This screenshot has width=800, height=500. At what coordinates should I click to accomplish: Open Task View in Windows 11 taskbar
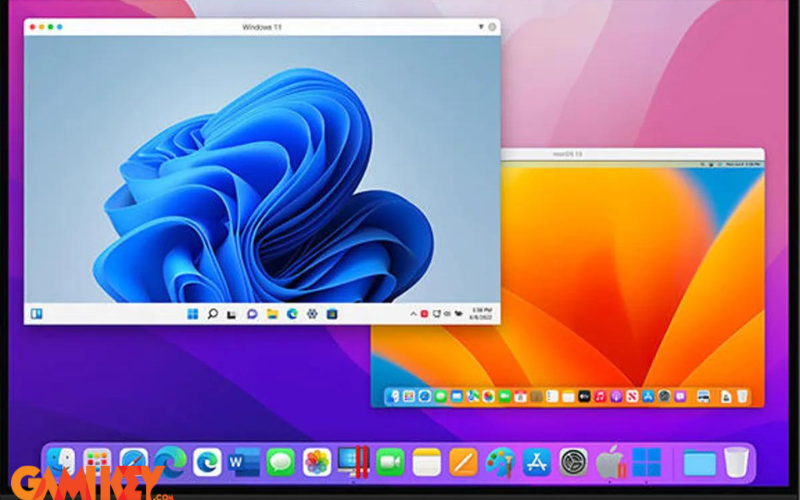pos(232,314)
